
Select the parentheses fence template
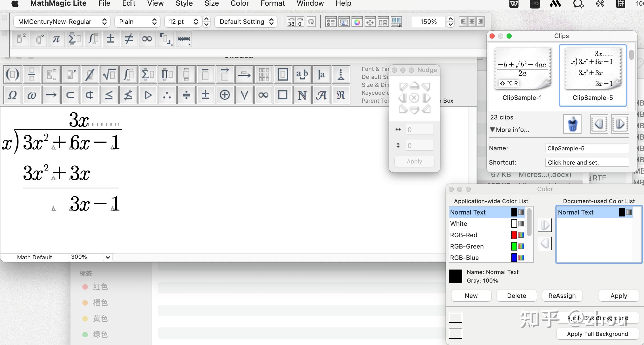(12, 75)
